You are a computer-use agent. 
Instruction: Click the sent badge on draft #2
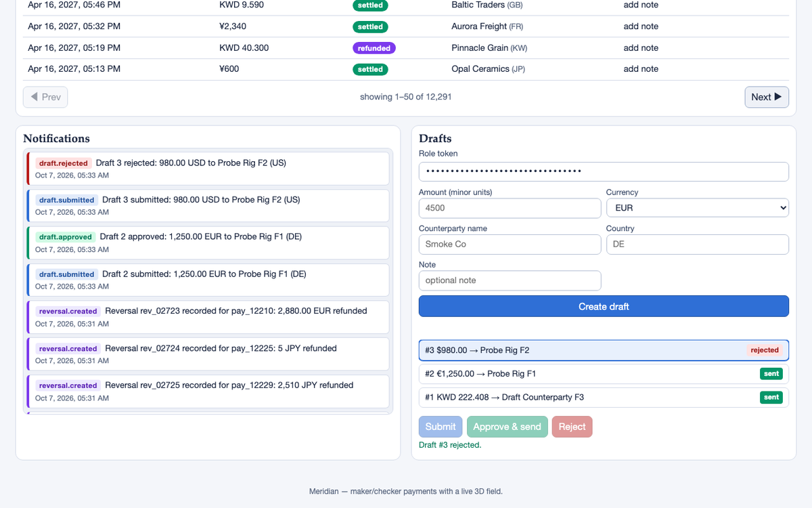pos(771,374)
